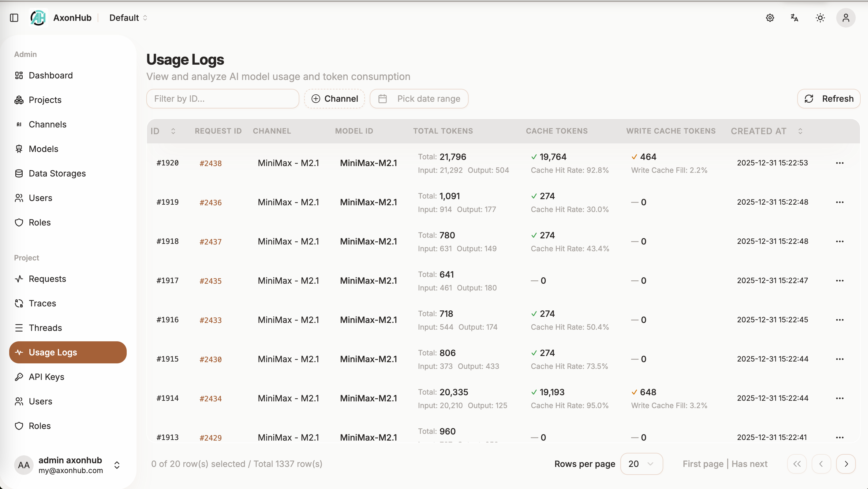This screenshot has height=489, width=868.
Task: Open request ID #2438 link
Action: [x=211, y=163]
